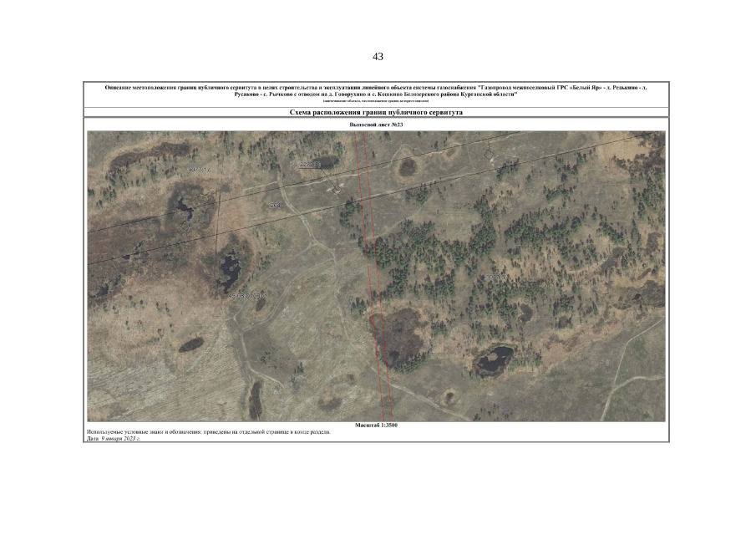This screenshot has height=535, width=756.
Task: Click the dark pond at lower right
Action: pyautogui.click(x=493, y=360)
